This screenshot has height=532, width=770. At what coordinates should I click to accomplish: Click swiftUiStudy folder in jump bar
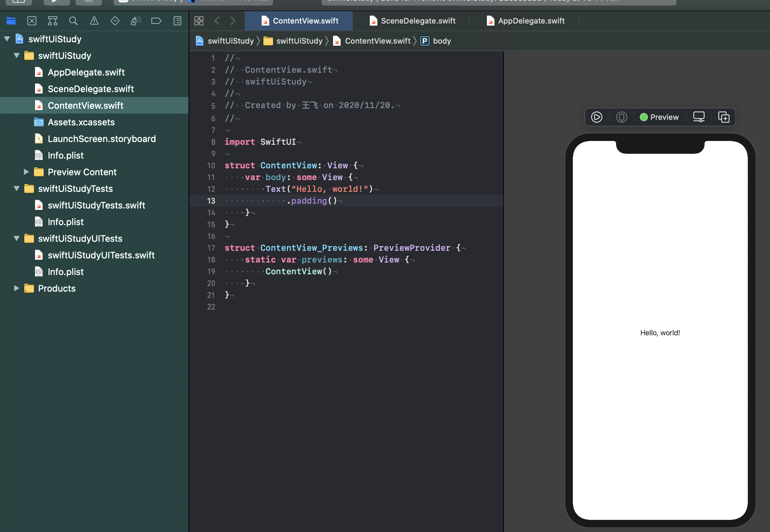coord(293,41)
